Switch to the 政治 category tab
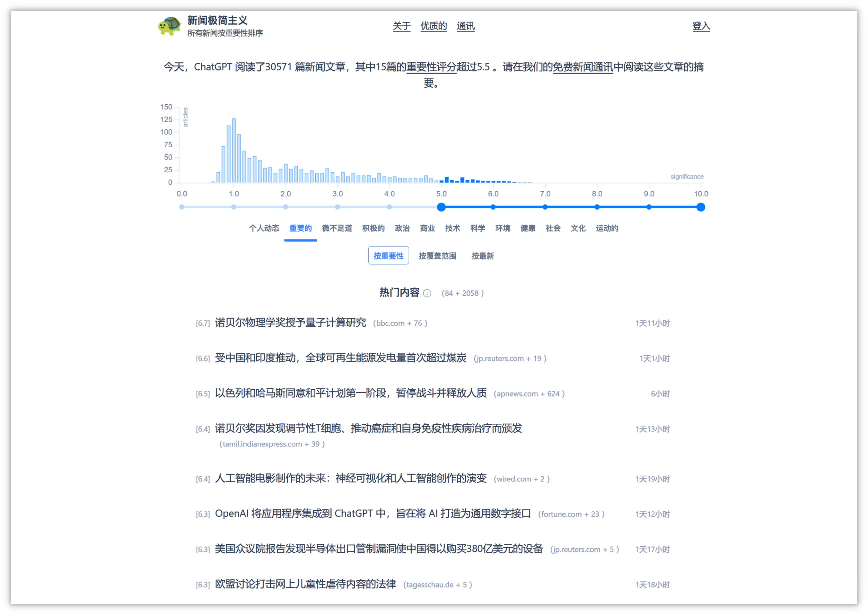This screenshot has height=615, width=868. [x=402, y=228]
